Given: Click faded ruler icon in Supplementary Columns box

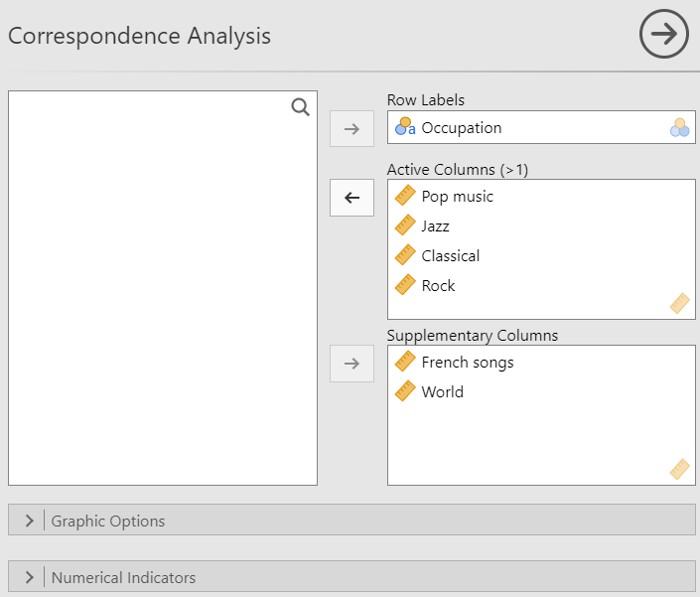Looking at the screenshot, I should click(680, 469).
